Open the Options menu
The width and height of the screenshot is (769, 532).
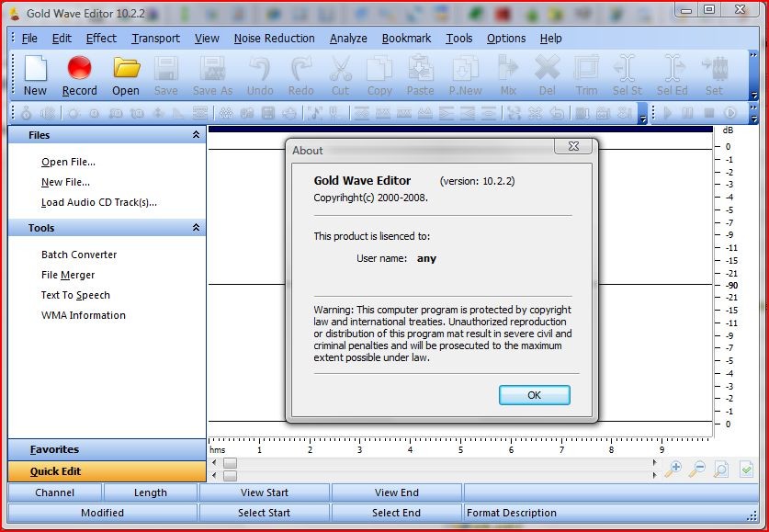point(506,39)
